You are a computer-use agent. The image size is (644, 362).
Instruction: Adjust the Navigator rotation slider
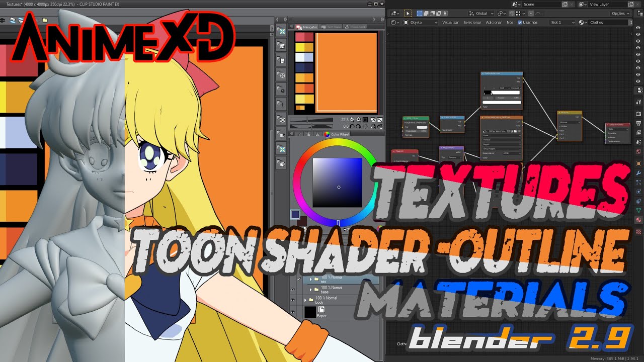pyautogui.click(x=311, y=126)
